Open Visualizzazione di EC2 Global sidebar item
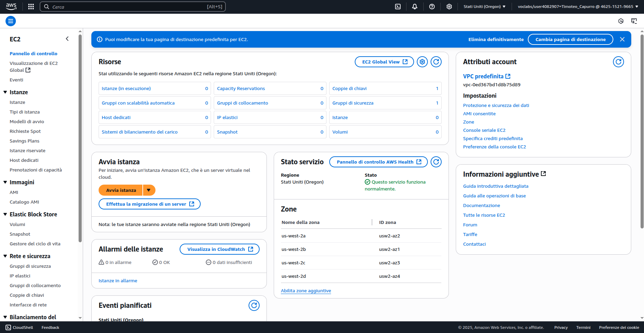The width and height of the screenshot is (644, 333). pos(34,67)
